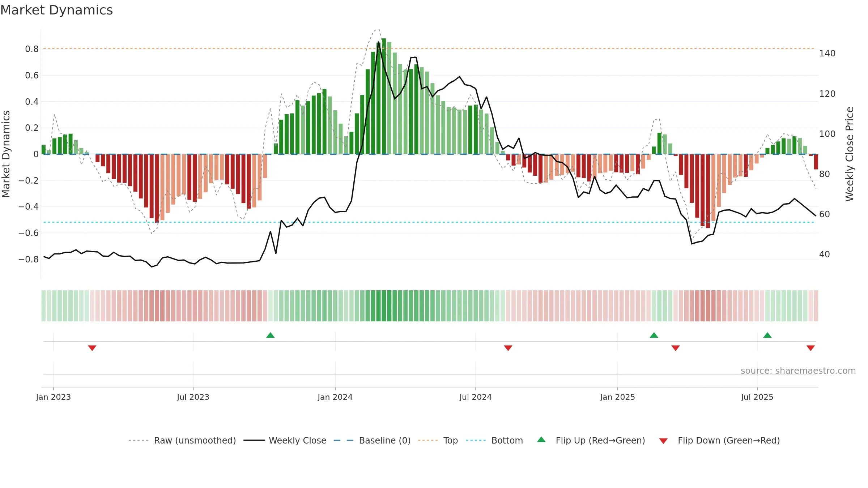Toggle the Flip Down (Green→Red) legend entry
Screen dimensions: 868x488
click(719, 440)
